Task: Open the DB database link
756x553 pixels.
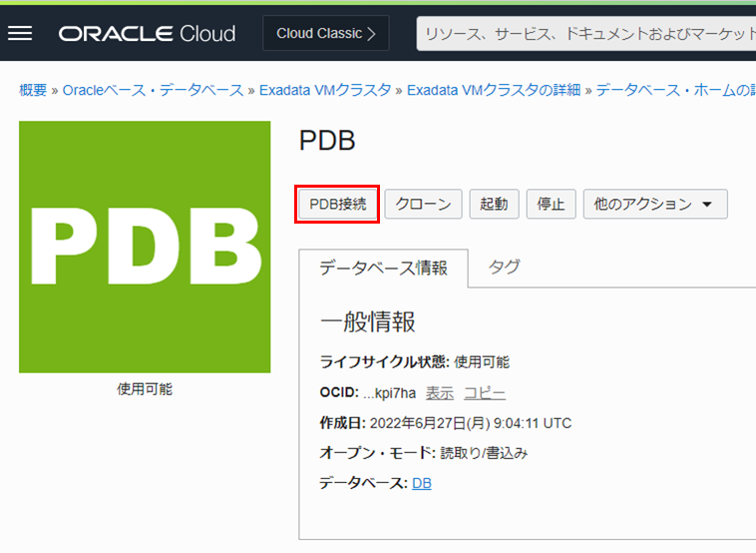Action: 422,483
